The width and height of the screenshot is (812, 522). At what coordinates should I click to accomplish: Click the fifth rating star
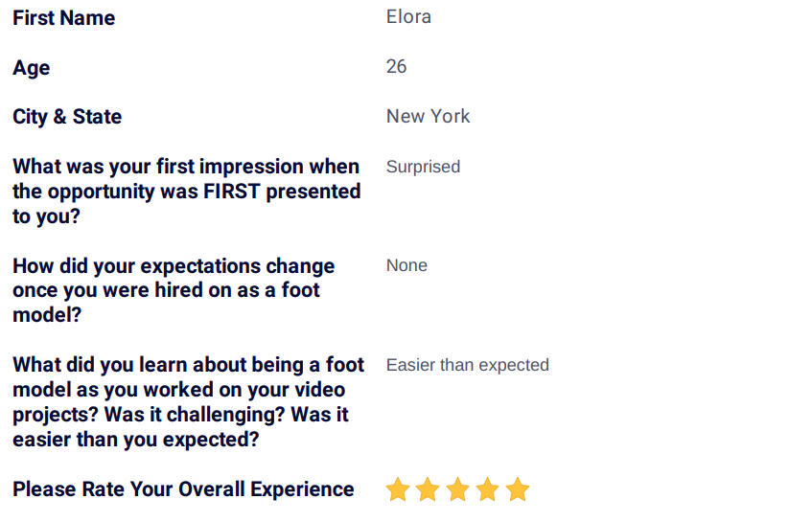click(x=518, y=489)
